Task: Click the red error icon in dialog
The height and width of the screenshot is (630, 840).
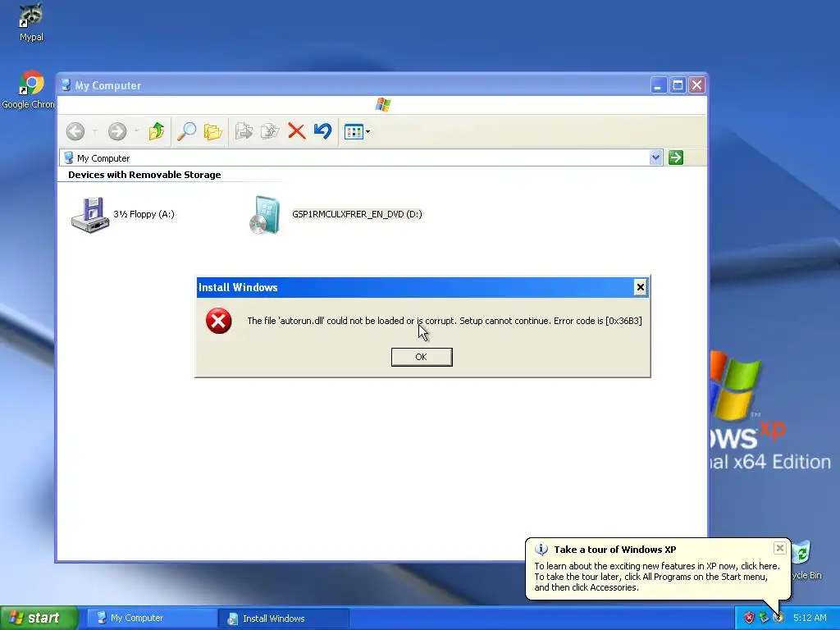Action: click(x=218, y=321)
